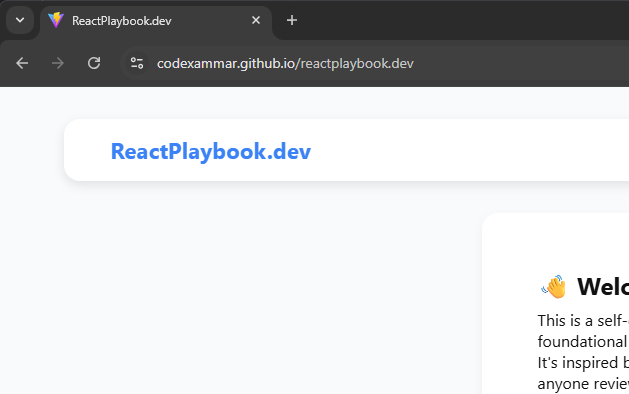Select the ReactPlaybook.dev browser tab
Screen dimensions: 629x394
pos(156,20)
